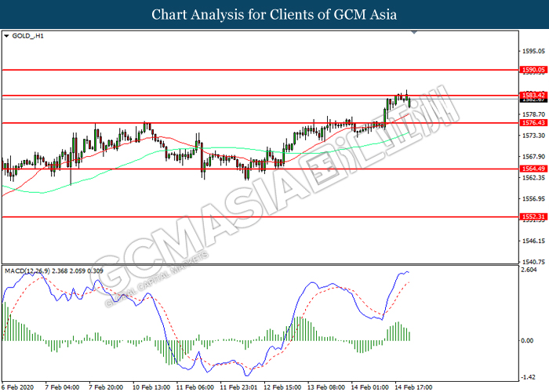
Task: Click the 11 Feb 06:00 time label
Action: pos(195,387)
